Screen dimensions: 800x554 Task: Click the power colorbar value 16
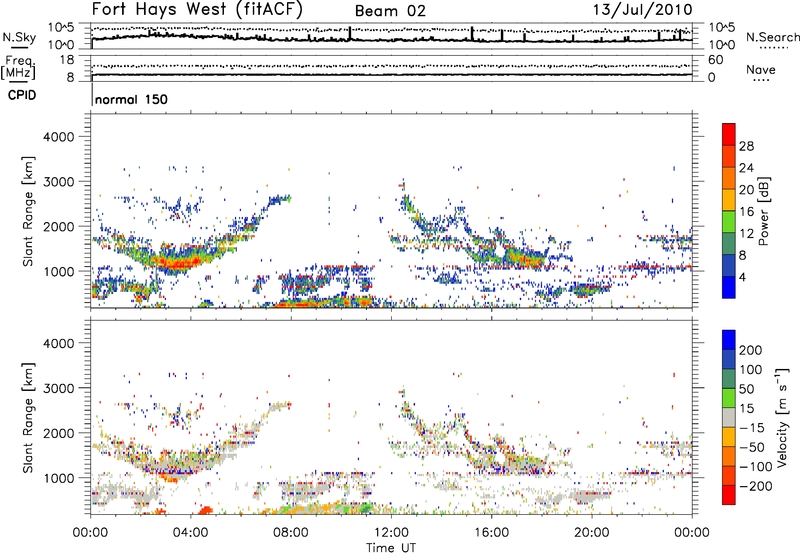[x=746, y=212]
